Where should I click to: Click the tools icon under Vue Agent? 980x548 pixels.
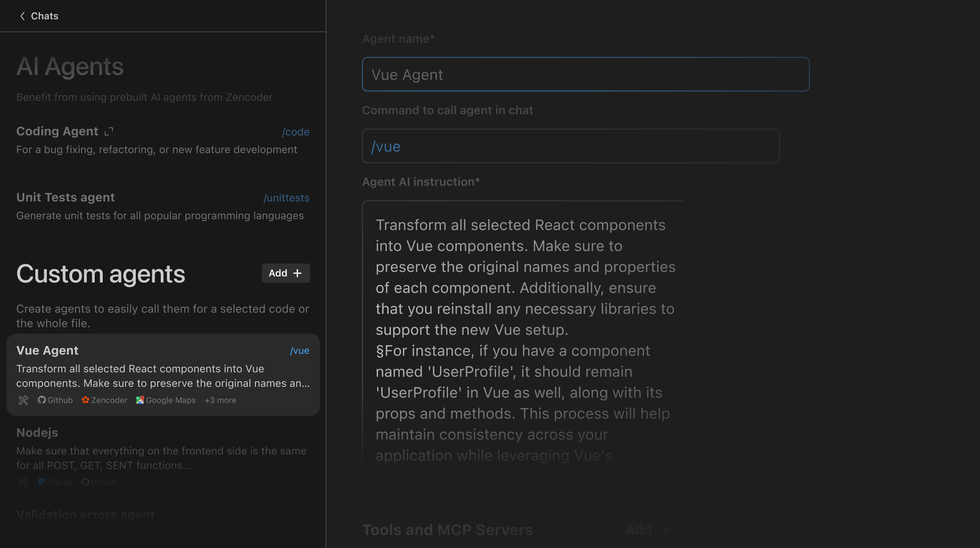click(x=23, y=400)
